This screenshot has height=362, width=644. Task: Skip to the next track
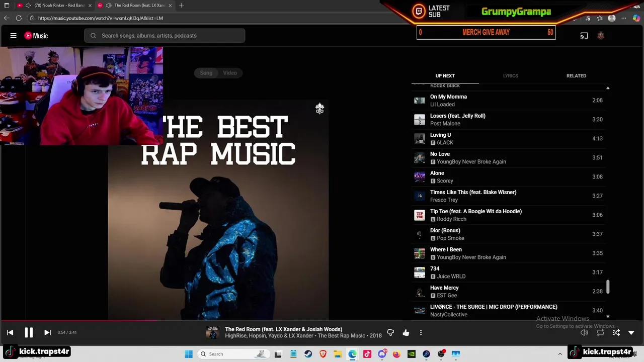(47, 332)
